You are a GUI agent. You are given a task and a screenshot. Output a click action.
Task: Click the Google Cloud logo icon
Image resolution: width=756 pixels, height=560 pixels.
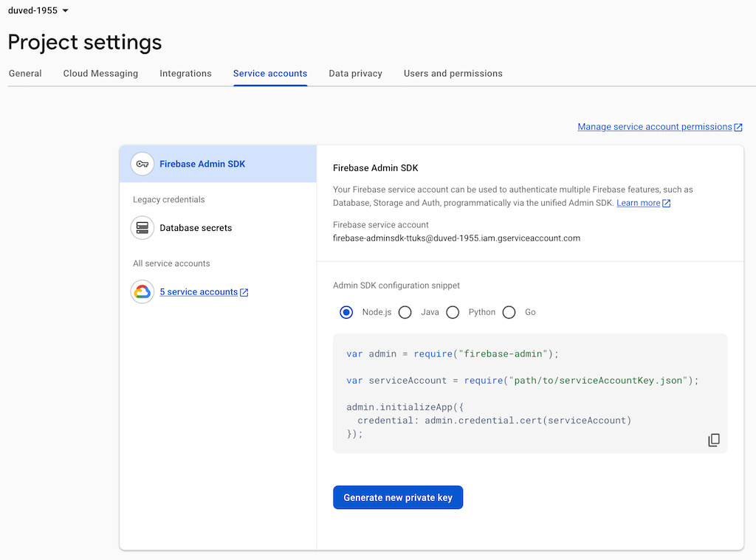click(142, 291)
